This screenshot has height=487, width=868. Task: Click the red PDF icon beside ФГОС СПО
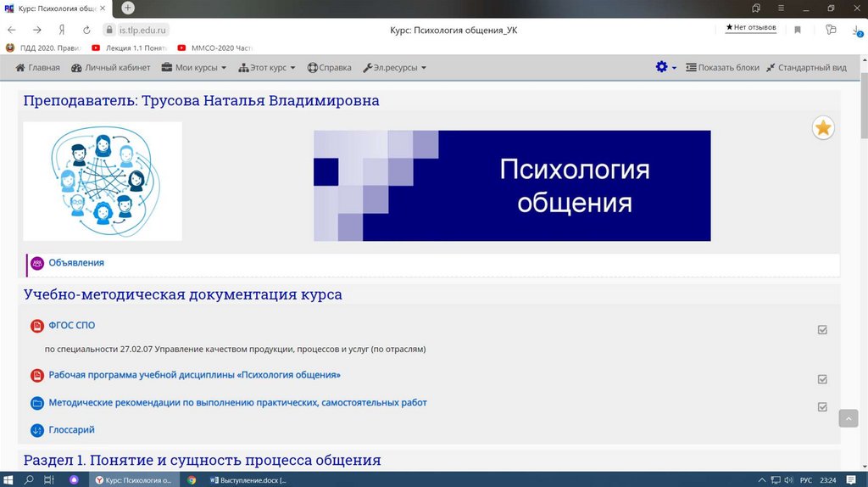(x=36, y=326)
